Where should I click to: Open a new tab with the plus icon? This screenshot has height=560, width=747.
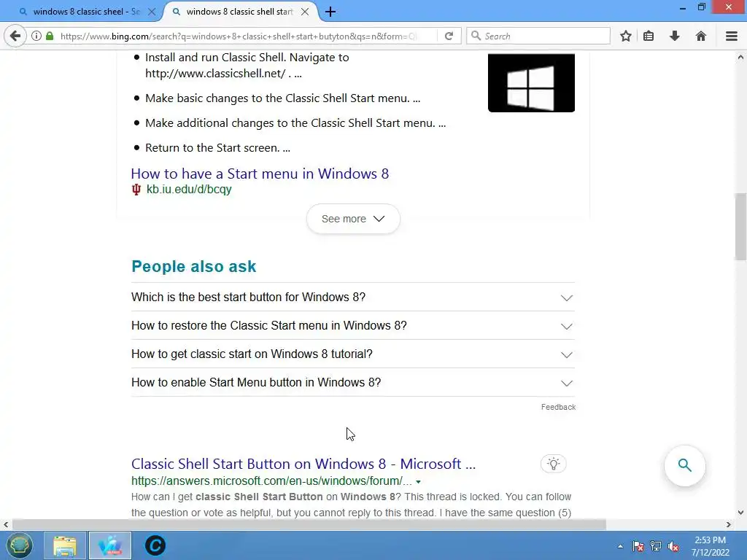330,12
